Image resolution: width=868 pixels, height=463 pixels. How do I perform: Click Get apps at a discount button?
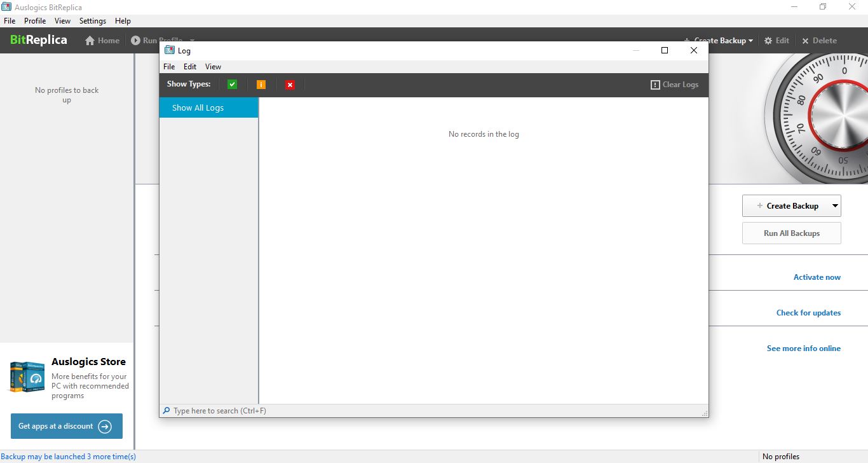[67, 426]
